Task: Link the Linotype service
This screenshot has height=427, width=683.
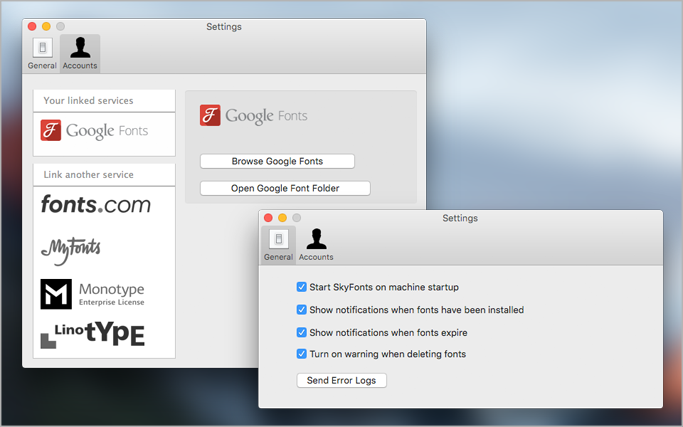Action: pos(92,335)
